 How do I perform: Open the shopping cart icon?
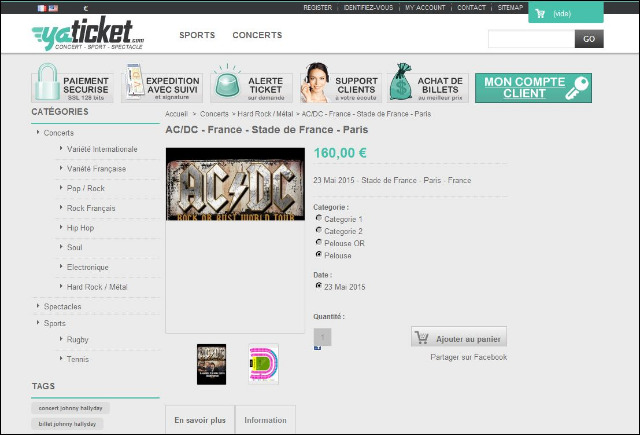point(540,14)
